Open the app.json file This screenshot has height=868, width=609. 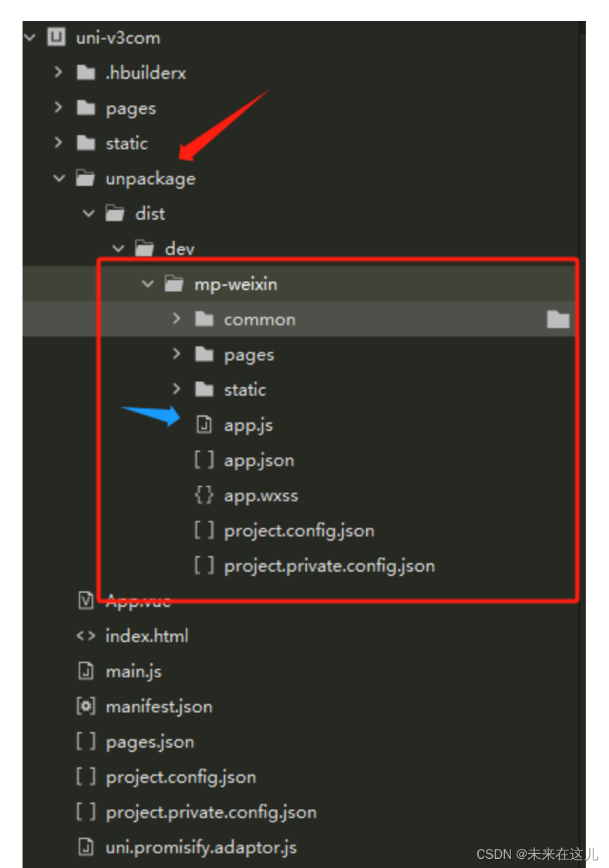(259, 461)
